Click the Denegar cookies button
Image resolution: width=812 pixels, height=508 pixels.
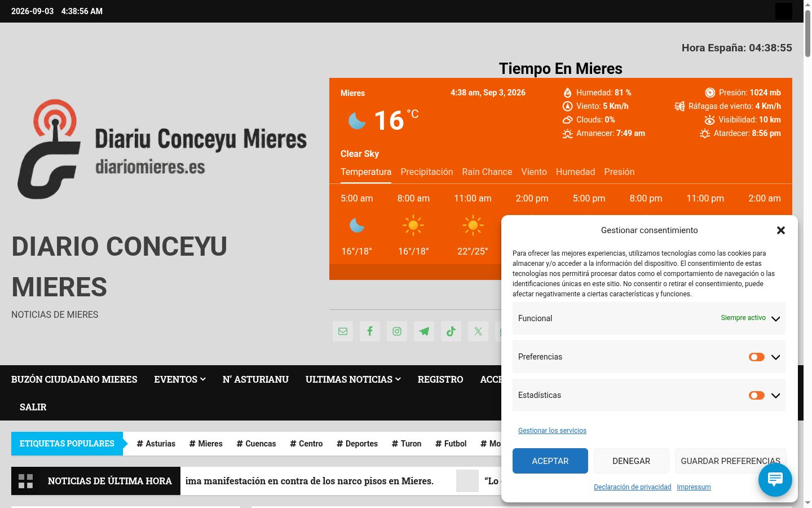coord(632,461)
